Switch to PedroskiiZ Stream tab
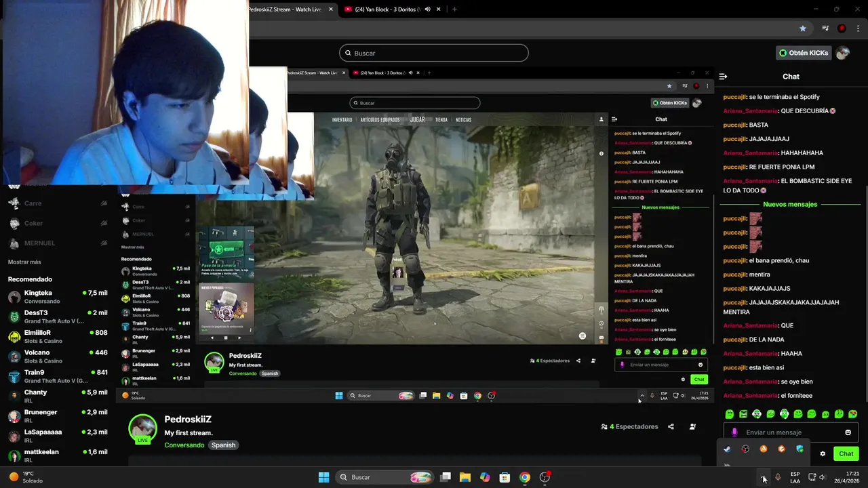Image resolution: width=868 pixels, height=488 pixels. [x=284, y=9]
